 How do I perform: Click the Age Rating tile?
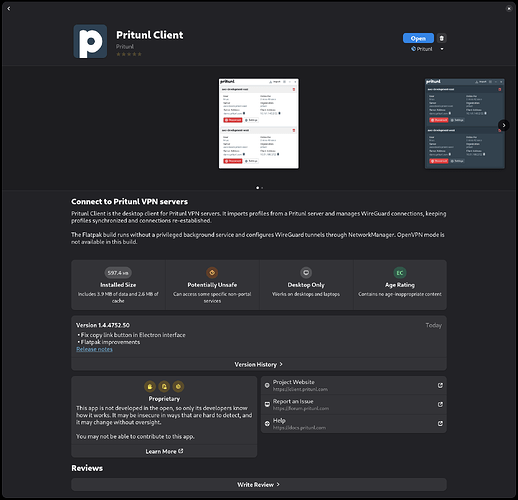coord(400,285)
